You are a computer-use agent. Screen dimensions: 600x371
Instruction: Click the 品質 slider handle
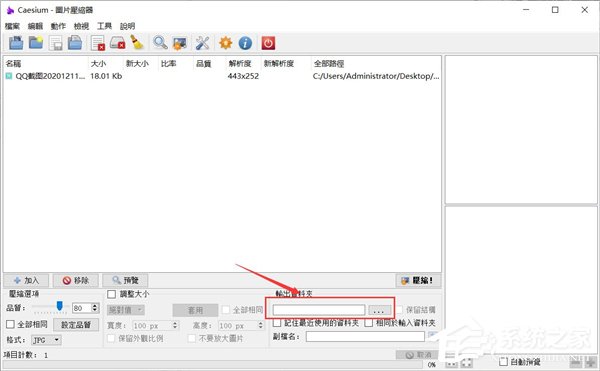(59, 306)
